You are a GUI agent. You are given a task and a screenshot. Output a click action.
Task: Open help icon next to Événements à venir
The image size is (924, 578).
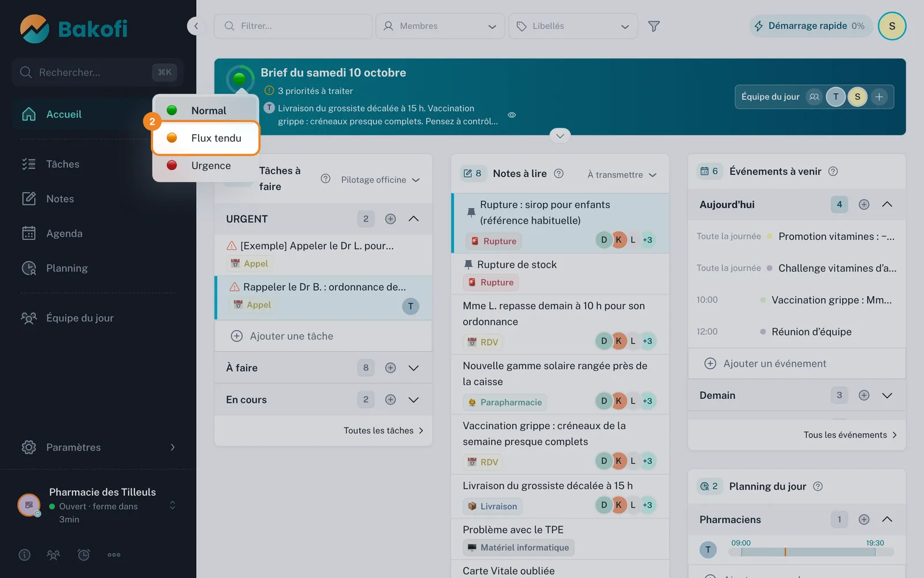point(833,171)
